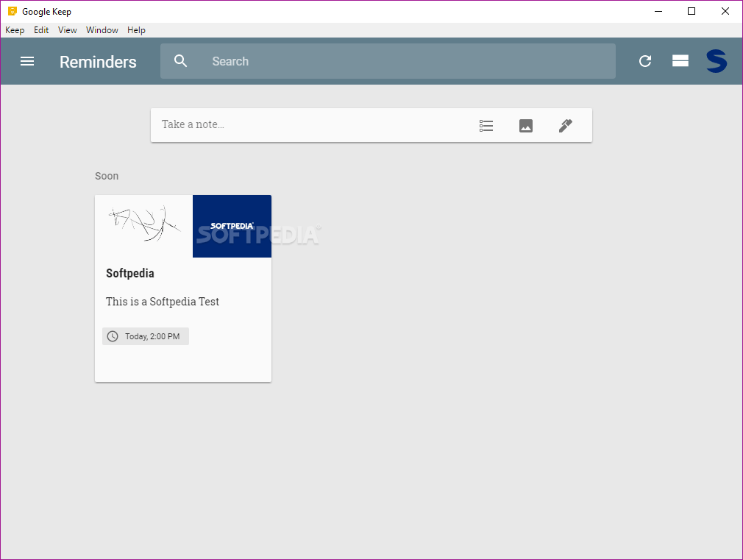The height and width of the screenshot is (560, 743).
Task: Open the hamburger main menu
Action: (27, 61)
